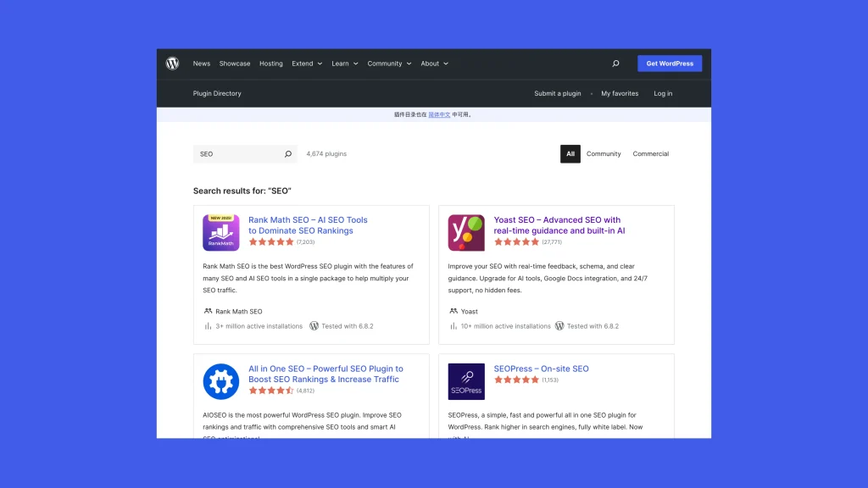Click the Log in link
This screenshot has width=868, height=488.
663,93
